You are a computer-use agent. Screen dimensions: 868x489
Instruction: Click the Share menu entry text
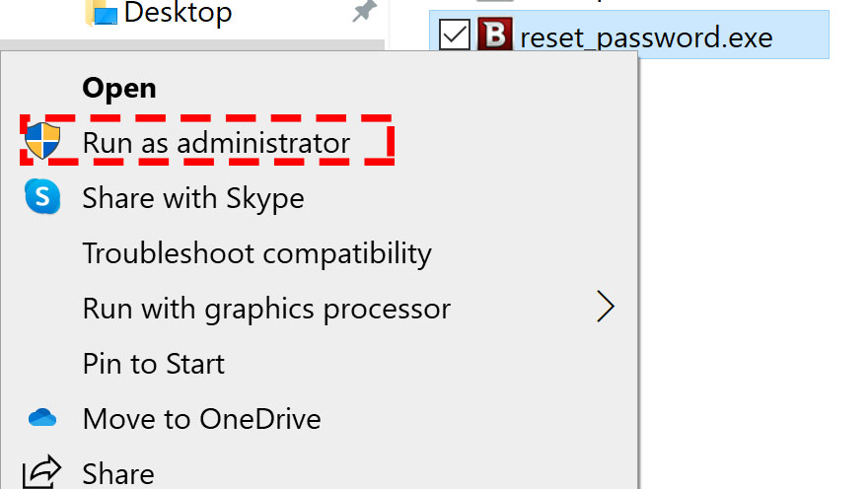118,474
